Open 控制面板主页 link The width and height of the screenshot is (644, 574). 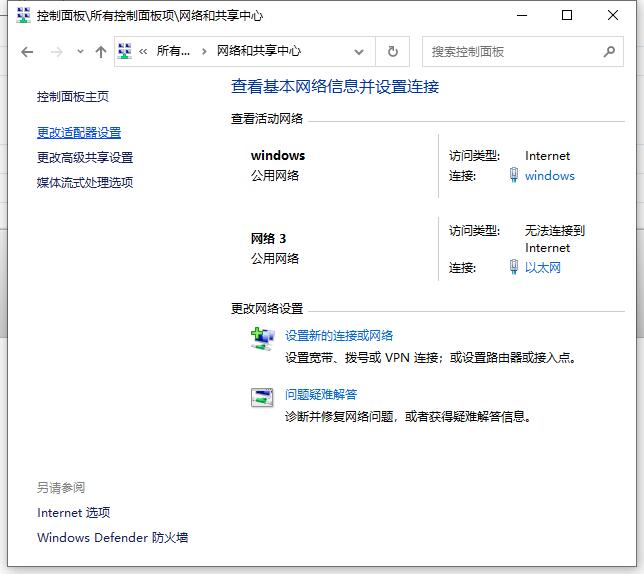(73, 97)
